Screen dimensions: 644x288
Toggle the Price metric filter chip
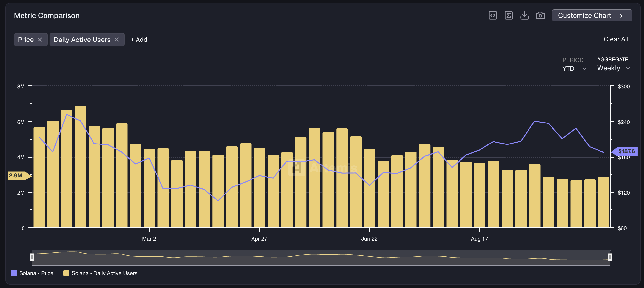point(26,40)
